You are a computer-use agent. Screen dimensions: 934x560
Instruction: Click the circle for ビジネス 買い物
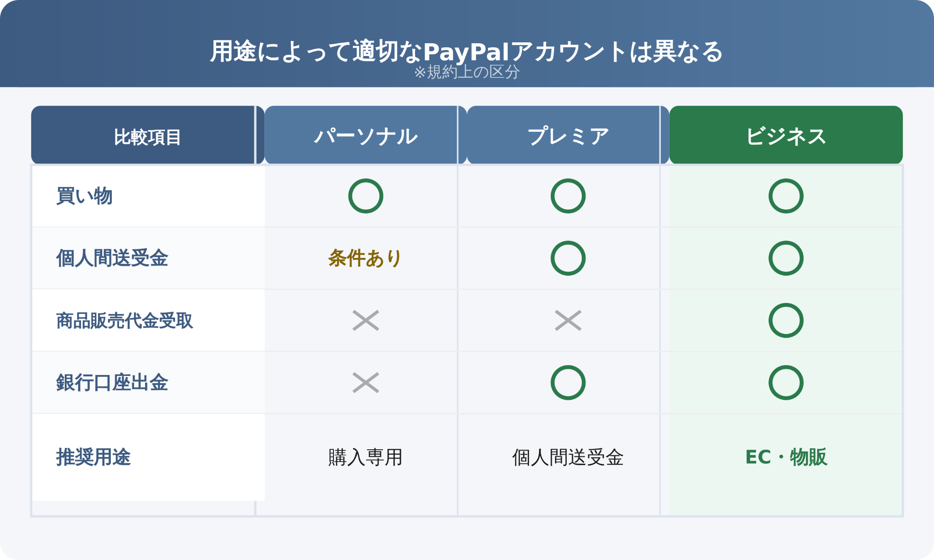786,196
